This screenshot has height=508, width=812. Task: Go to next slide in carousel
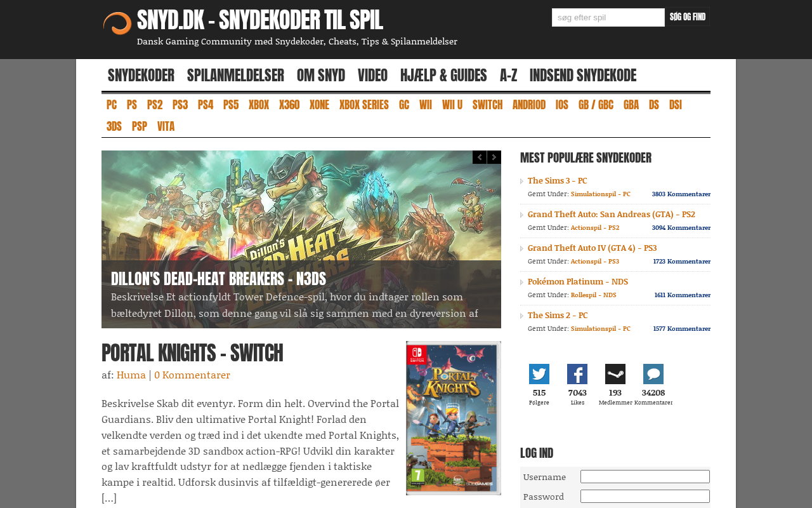(494, 157)
